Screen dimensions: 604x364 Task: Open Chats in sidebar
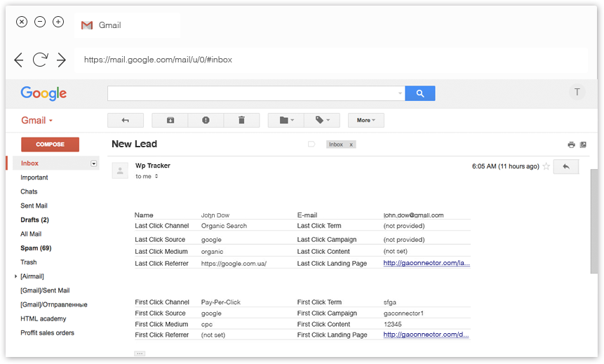click(x=29, y=191)
